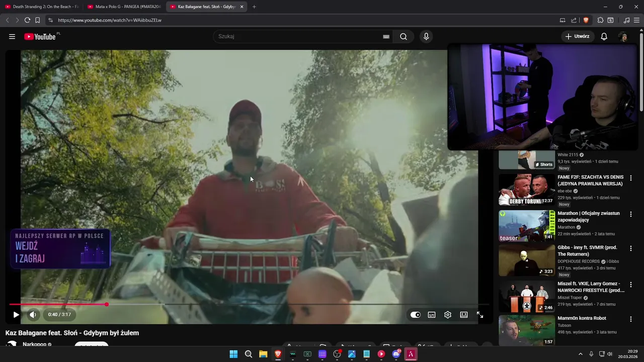Open options for FAME F2F video
Viewport: 644px width, 362px height.
[x=631, y=178]
